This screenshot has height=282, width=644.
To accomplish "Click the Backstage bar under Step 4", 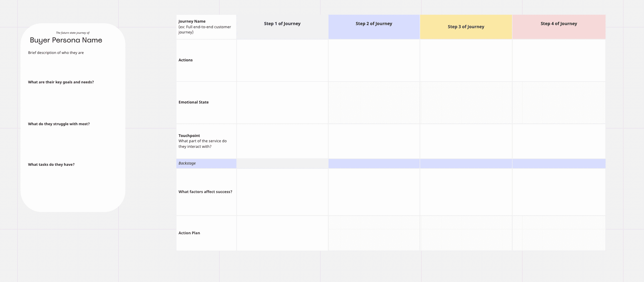I will pyautogui.click(x=559, y=164).
